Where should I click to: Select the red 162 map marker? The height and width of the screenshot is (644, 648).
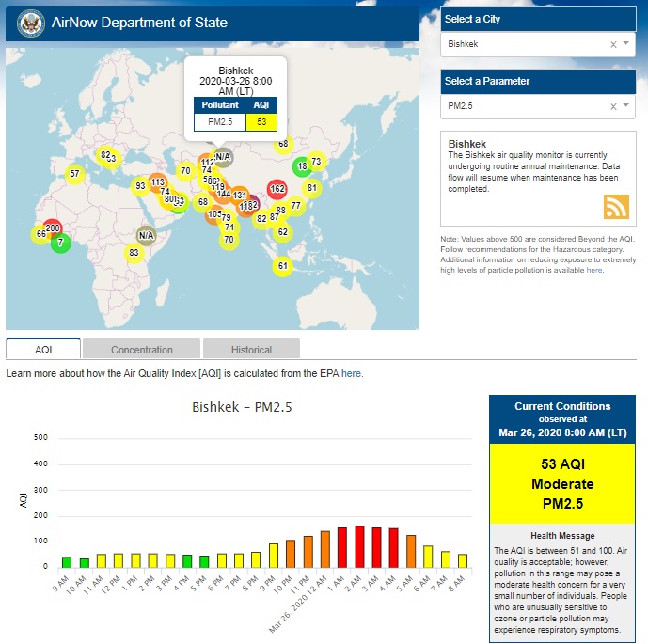(277, 189)
